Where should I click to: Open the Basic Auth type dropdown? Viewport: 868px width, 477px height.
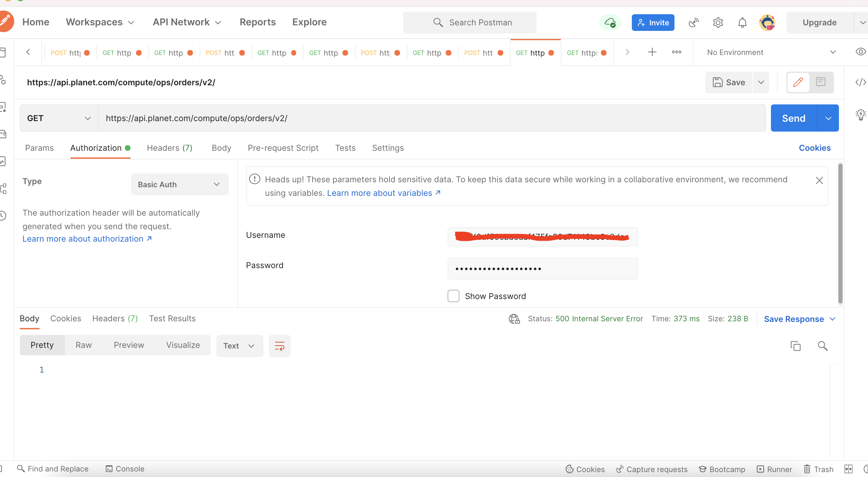(x=180, y=184)
